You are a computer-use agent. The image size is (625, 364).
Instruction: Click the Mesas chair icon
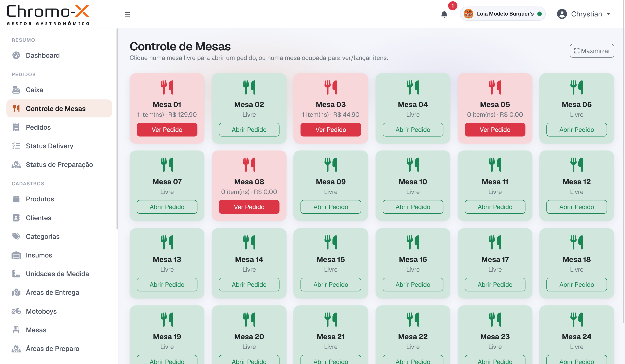(16, 330)
